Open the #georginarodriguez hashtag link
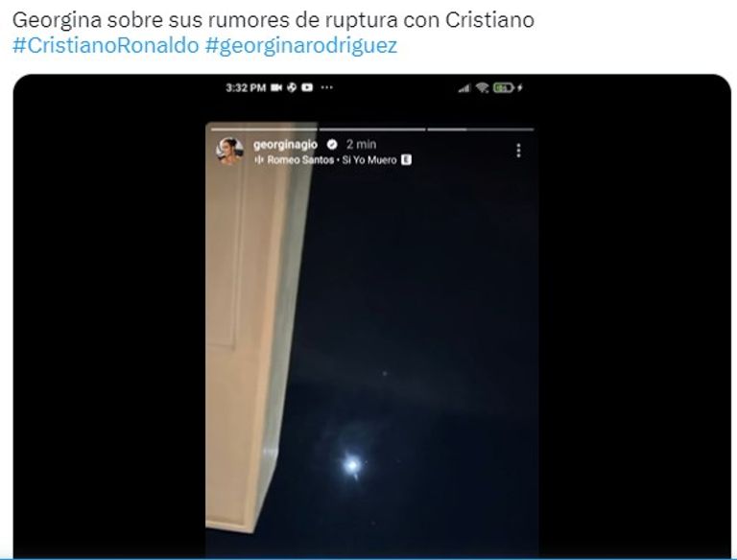Screen dimensions: 737x560 (301, 46)
